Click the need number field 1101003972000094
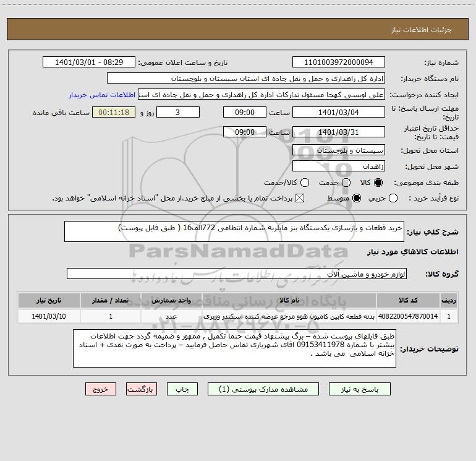 coord(339,62)
